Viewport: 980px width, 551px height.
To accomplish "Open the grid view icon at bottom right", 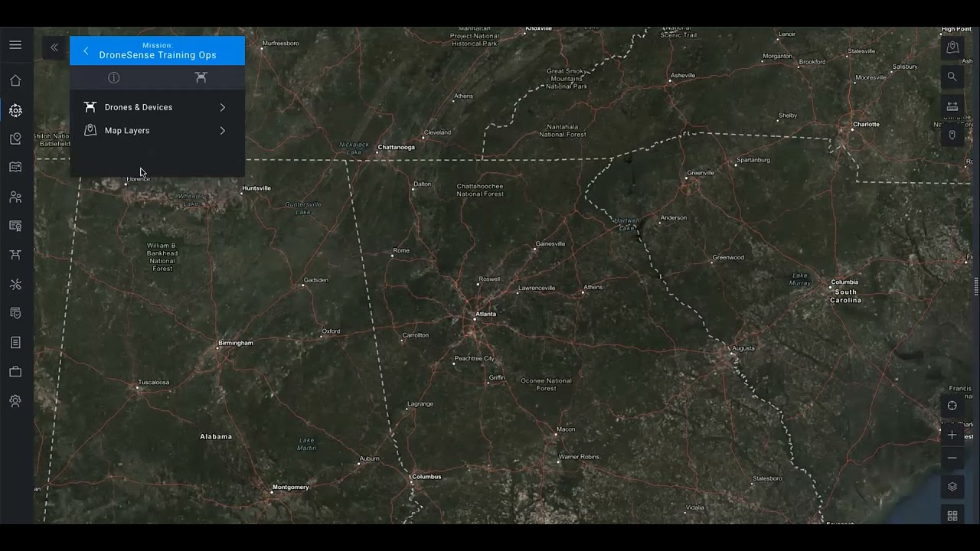I will [952, 516].
